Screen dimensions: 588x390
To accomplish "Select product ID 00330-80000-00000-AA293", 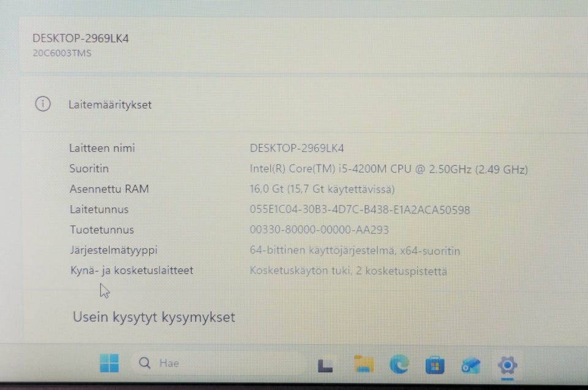I will coord(319,229).
